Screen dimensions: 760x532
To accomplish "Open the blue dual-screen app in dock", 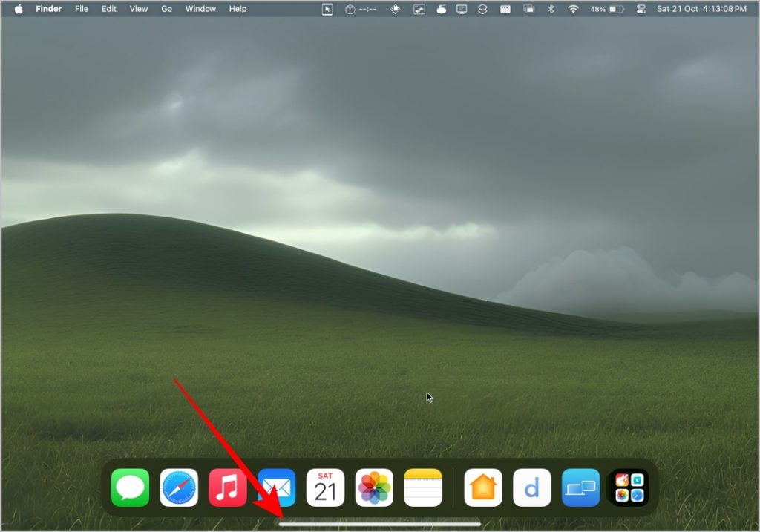I will [580, 487].
